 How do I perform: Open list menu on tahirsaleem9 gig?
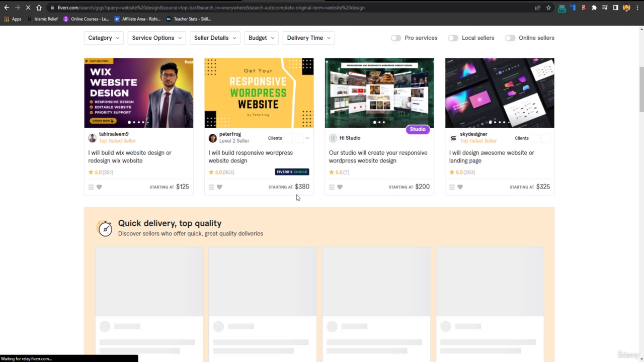coord(91,187)
